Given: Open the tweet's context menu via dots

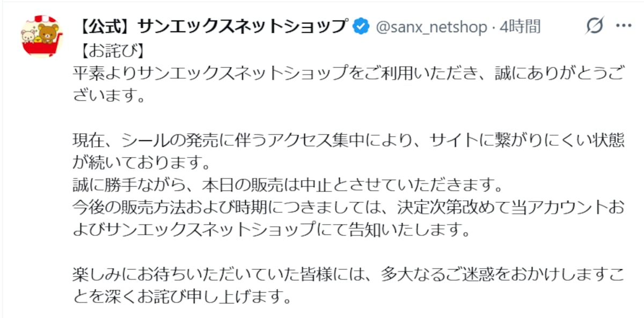Looking at the screenshot, I should [x=624, y=25].
